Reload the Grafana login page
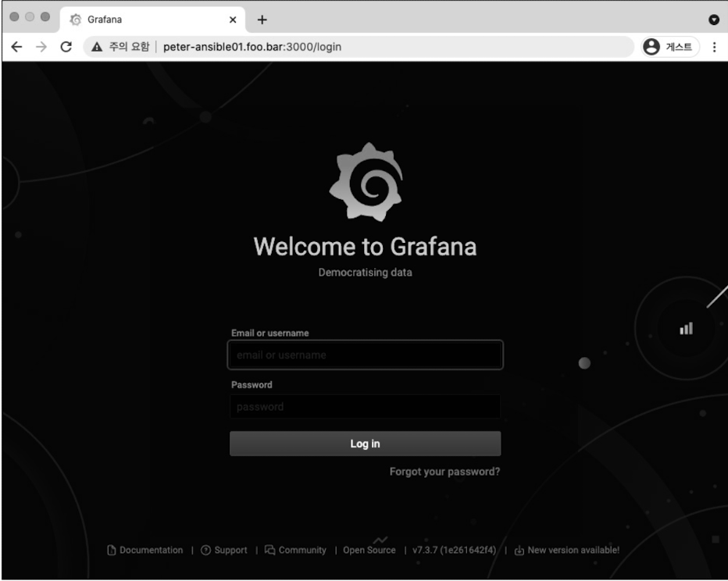This screenshot has height=581, width=728. 66,47
